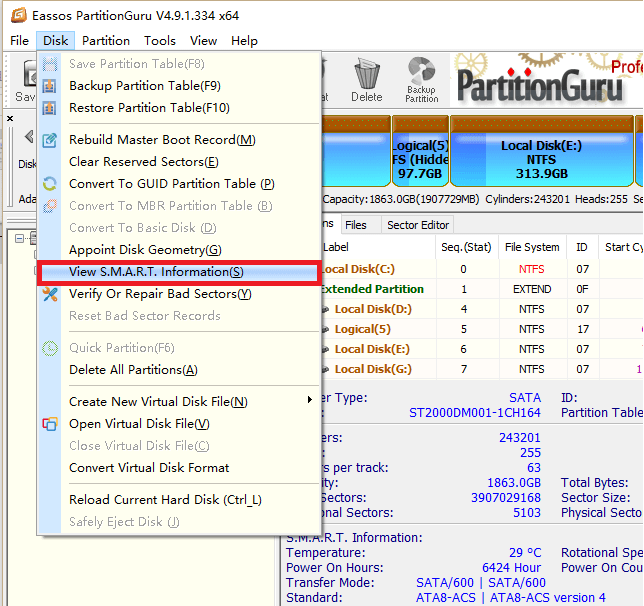
Task: Click the File System column header
Action: coord(532,247)
